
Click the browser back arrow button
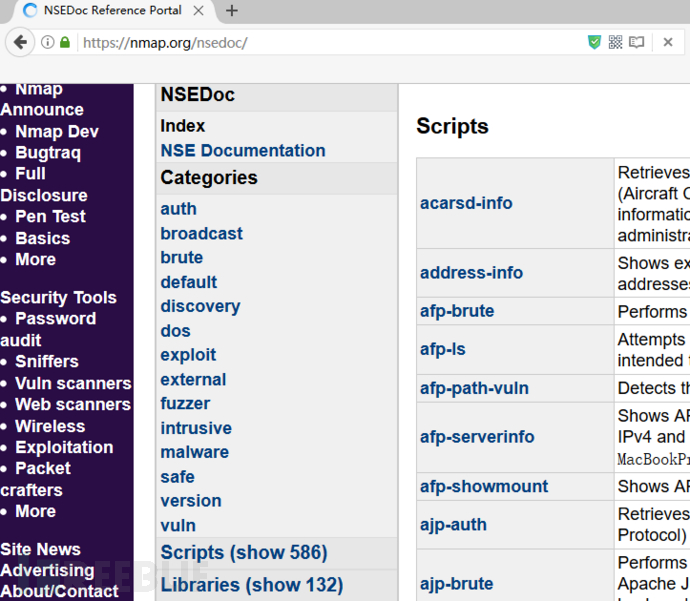pos(19,43)
